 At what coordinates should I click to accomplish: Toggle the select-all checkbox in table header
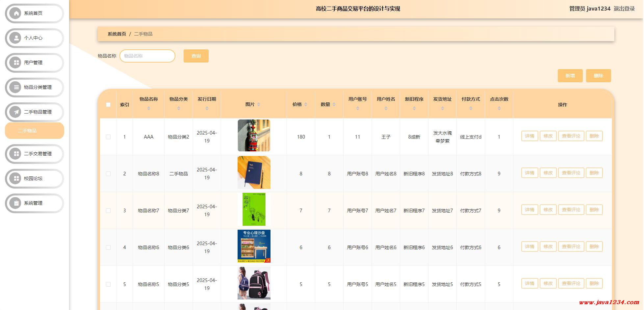[108, 105]
